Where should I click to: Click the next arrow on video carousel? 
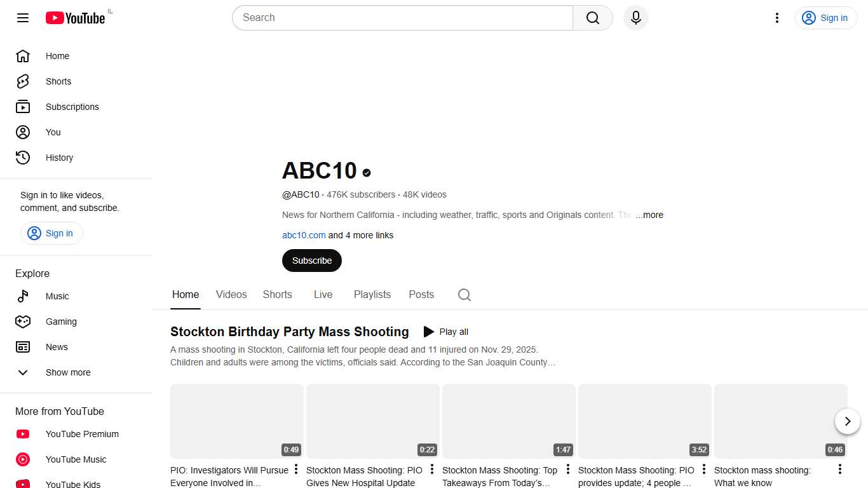tap(847, 421)
